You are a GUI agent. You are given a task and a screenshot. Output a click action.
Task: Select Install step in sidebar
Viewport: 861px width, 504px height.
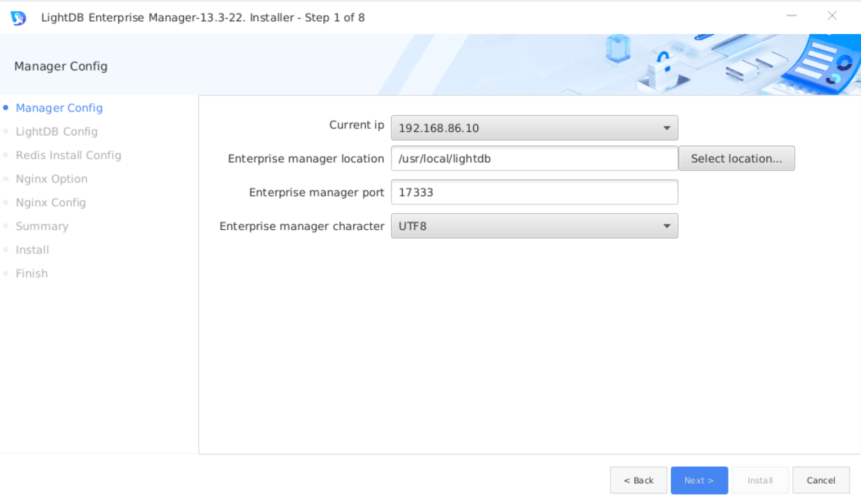point(32,249)
